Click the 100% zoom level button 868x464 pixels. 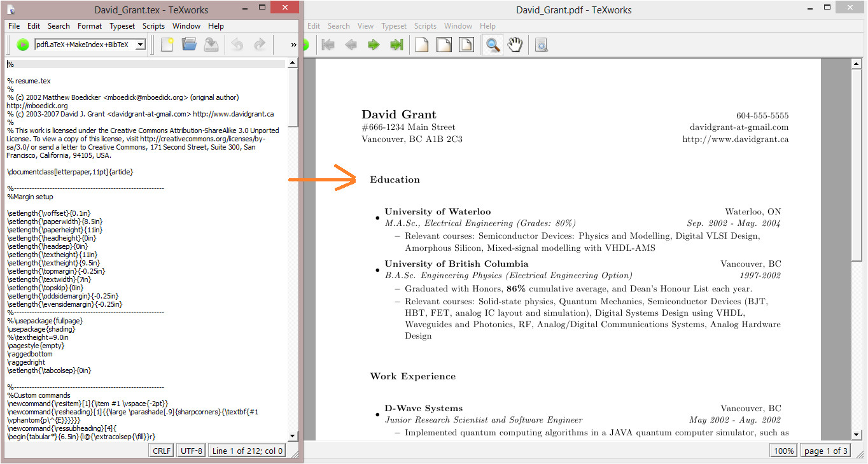click(x=783, y=451)
